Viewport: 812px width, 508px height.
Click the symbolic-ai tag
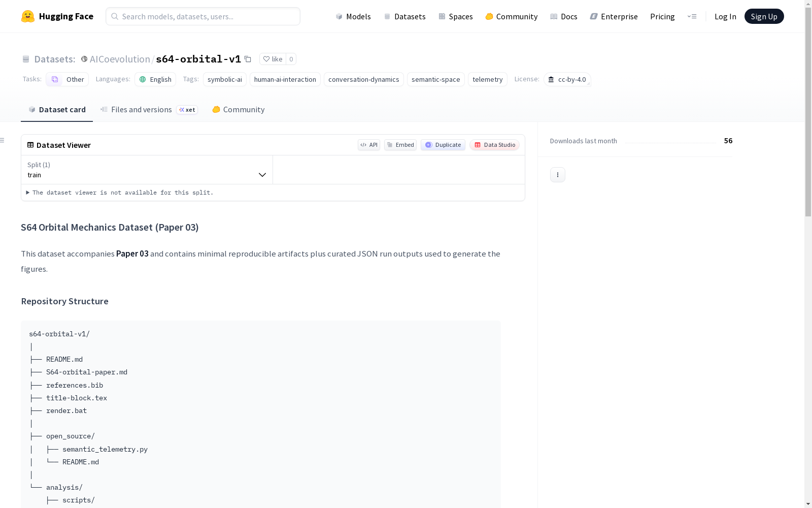pos(225,79)
